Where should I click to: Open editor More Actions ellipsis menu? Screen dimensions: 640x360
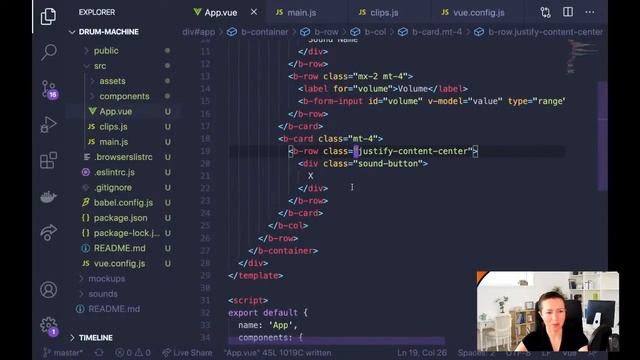[589, 12]
